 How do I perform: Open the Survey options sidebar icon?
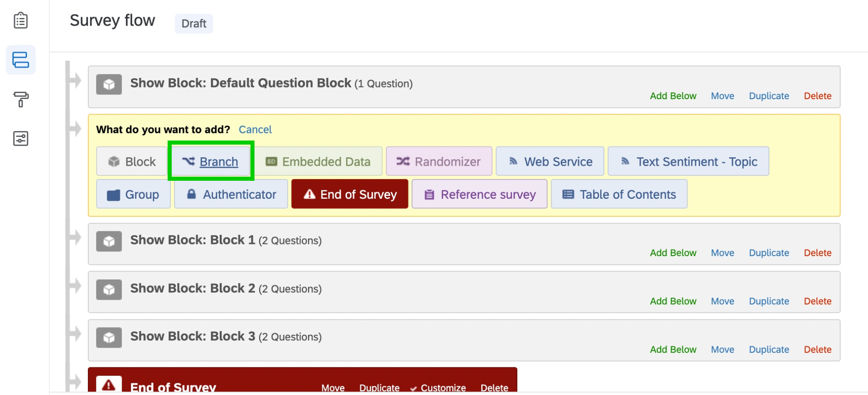tap(21, 139)
